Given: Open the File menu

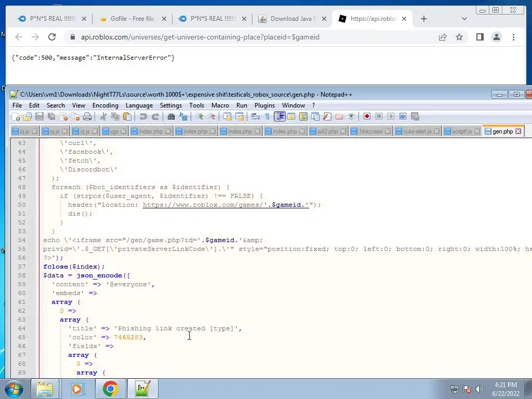Looking at the screenshot, I should coord(17,105).
